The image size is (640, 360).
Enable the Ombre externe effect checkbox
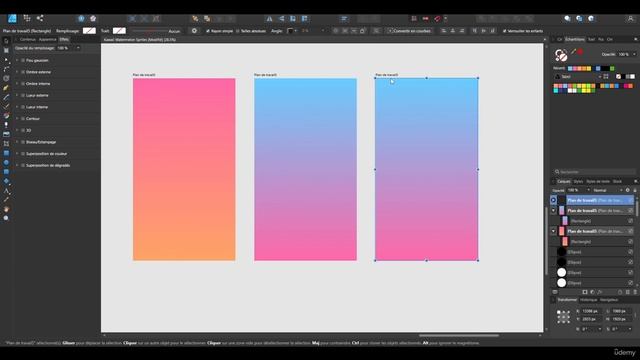(x=23, y=72)
